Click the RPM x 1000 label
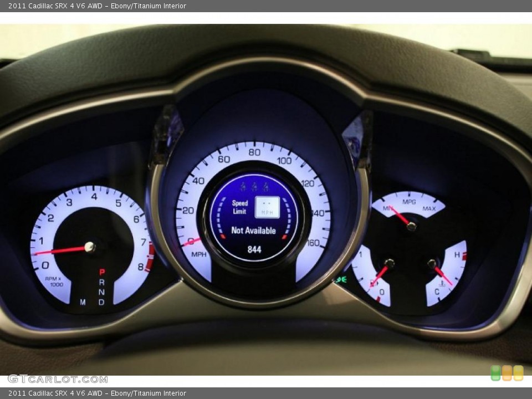Image resolution: width=532 pixels, height=399 pixels. (54, 282)
